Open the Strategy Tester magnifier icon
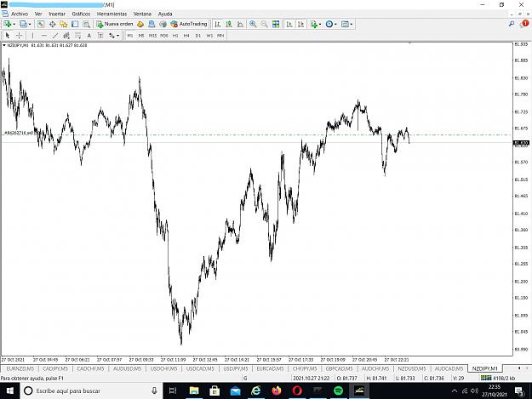The height and width of the screenshot is (399, 532). point(86,24)
